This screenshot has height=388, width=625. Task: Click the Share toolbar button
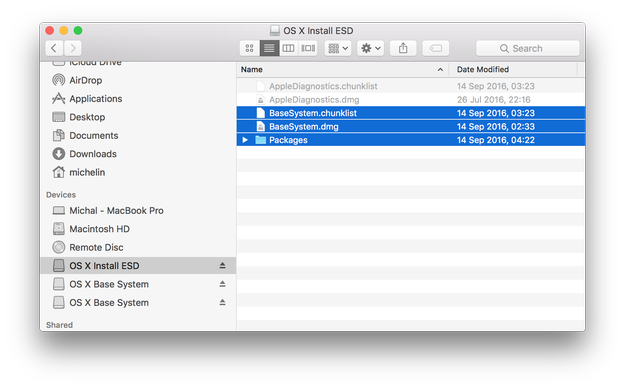403,48
